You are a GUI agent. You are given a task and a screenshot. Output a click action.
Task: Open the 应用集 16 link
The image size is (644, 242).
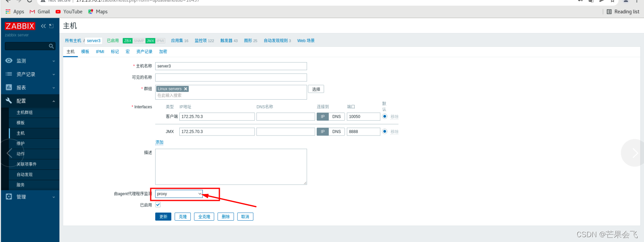coord(179,41)
